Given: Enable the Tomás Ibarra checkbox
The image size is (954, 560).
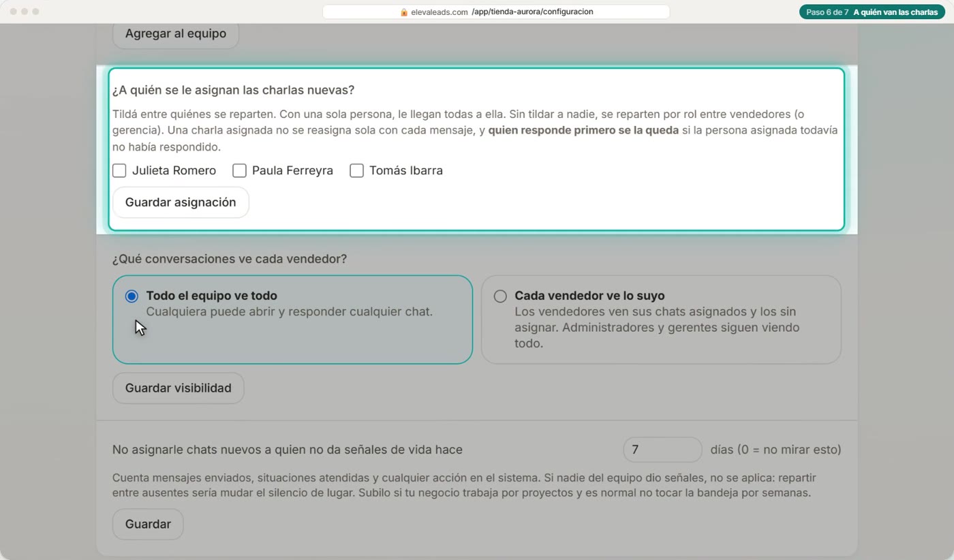Looking at the screenshot, I should coord(356,170).
